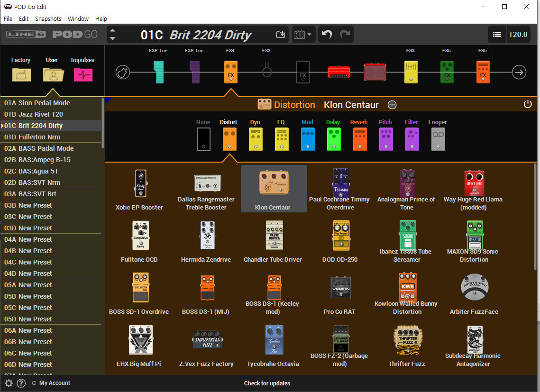Step to the previous preset with up arrow

click(x=112, y=30)
